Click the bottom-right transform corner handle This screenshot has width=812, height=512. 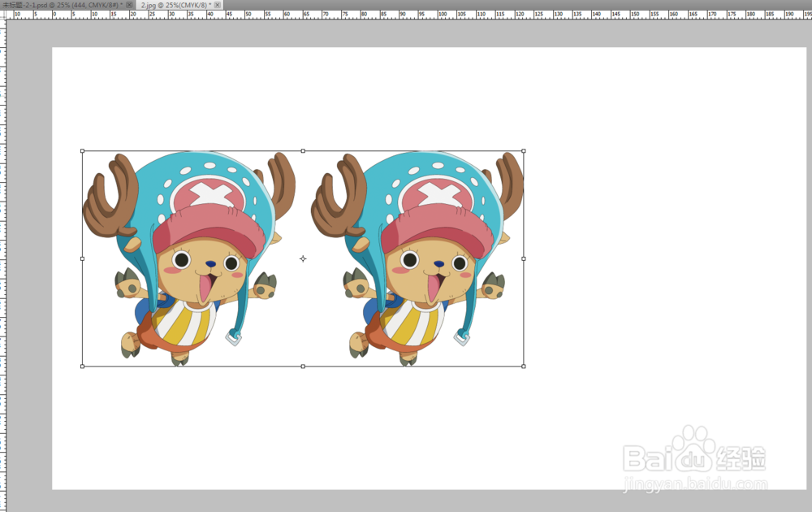(x=524, y=367)
